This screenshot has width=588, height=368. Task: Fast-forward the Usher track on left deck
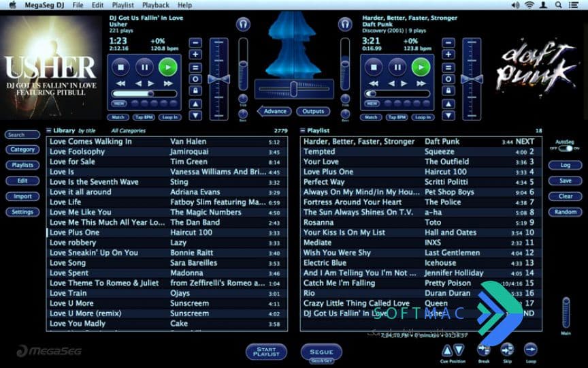[168, 83]
